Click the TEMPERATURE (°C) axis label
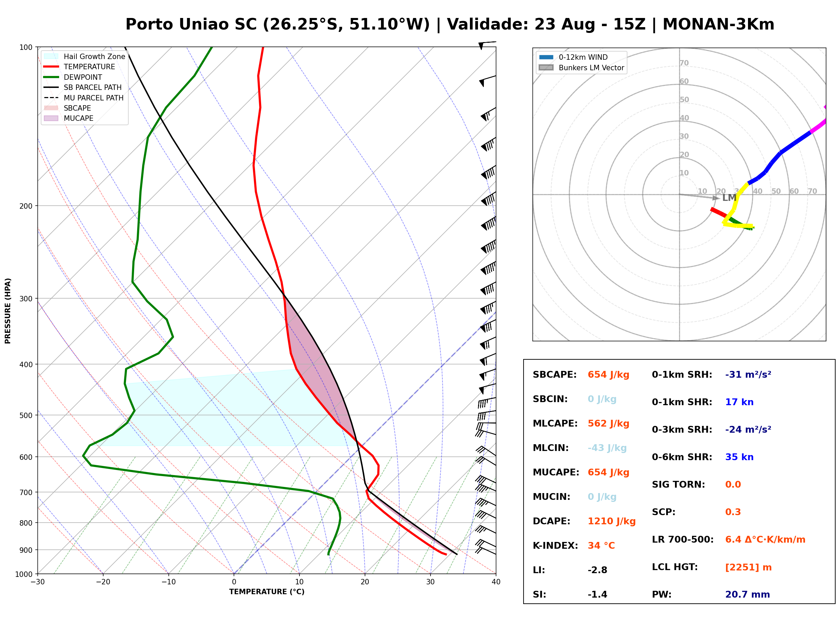This screenshot has width=840, height=621. coord(267,592)
